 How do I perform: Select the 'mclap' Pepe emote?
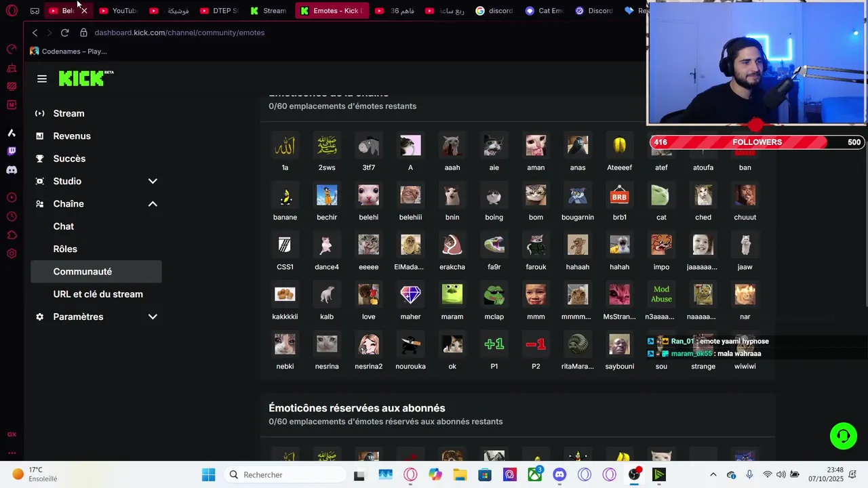(x=494, y=294)
